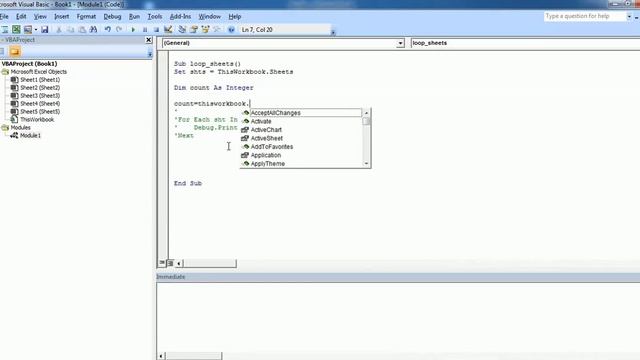Click the Reset stop icon
This screenshot has height=360, width=640.
[156, 29]
